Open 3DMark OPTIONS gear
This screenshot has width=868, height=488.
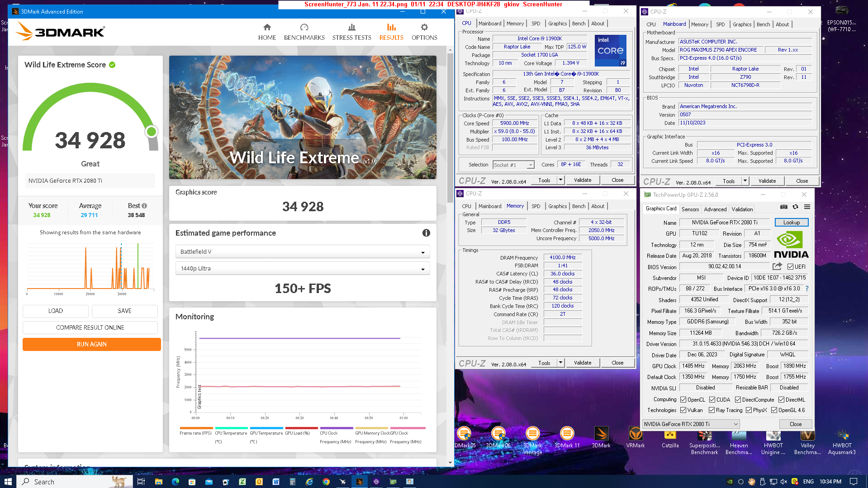pyautogui.click(x=424, y=32)
